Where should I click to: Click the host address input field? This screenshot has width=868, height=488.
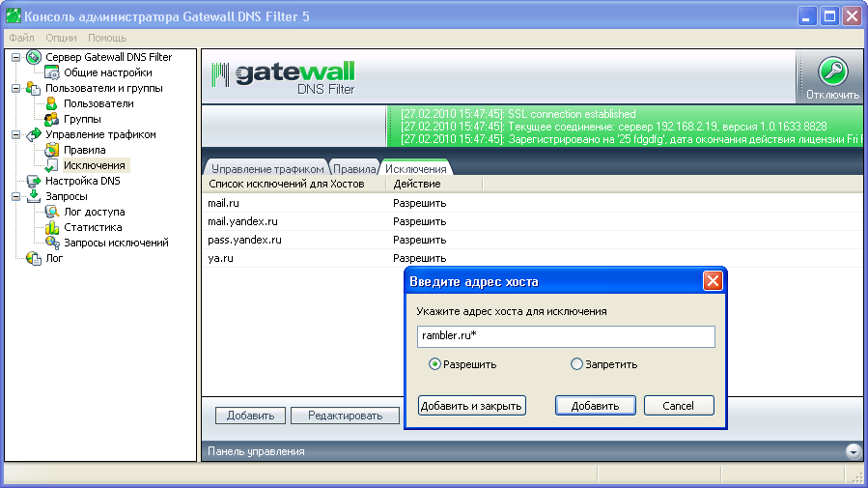tap(566, 336)
